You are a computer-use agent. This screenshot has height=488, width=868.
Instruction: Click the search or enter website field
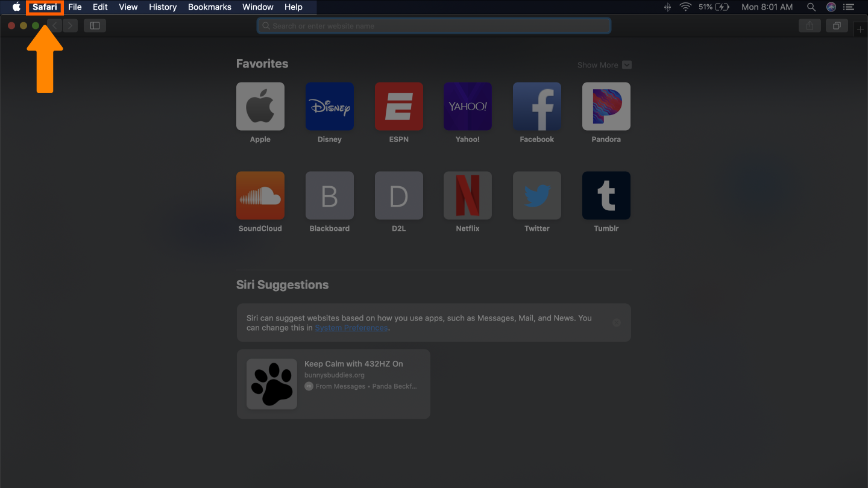(434, 26)
